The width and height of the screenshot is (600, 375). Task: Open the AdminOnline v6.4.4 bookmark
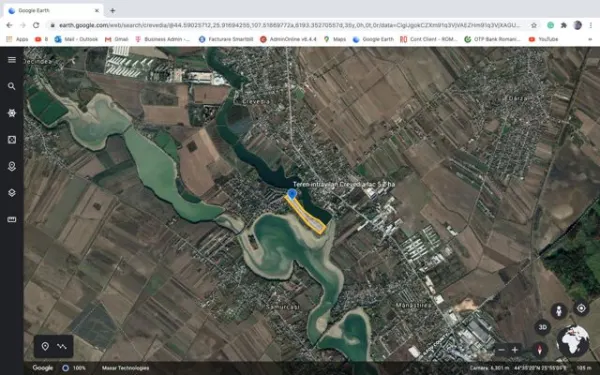pyautogui.click(x=288, y=39)
